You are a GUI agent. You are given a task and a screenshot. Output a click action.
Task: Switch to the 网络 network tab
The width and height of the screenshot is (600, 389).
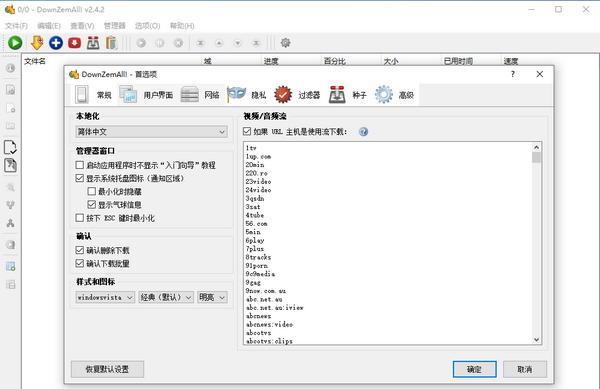tap(200, 94)
